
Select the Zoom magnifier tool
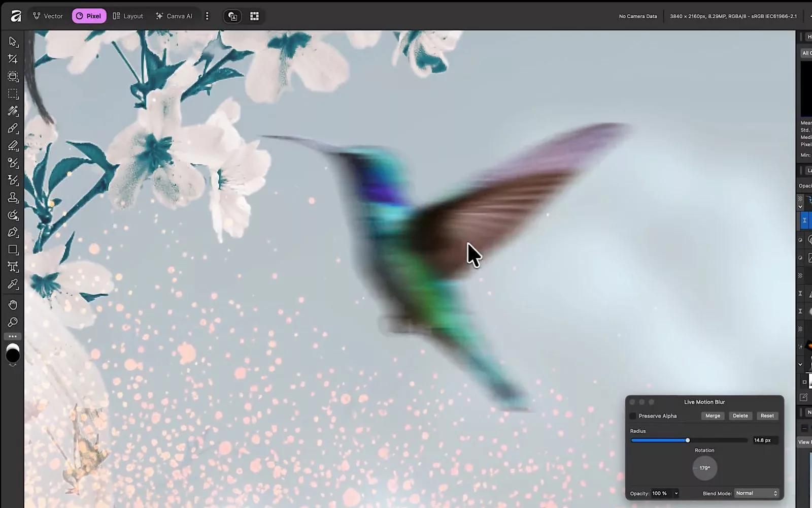click(13, 322)
